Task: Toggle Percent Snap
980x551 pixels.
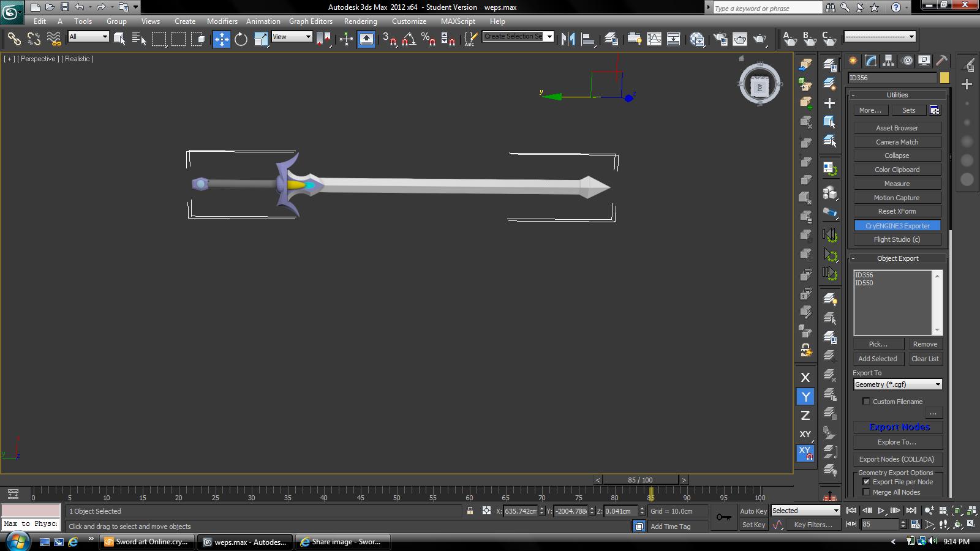Action: point(429,39)
